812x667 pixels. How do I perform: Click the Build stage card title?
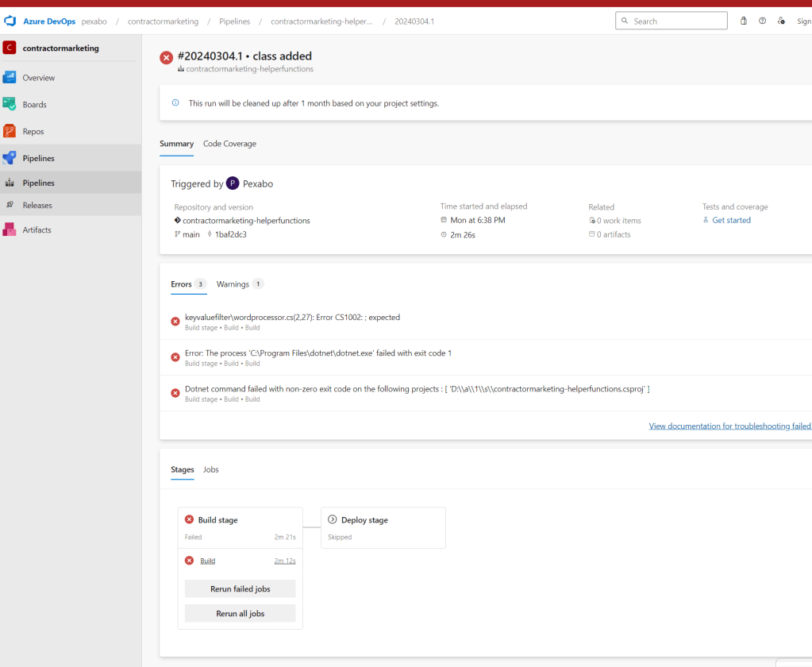click(217, 520)
